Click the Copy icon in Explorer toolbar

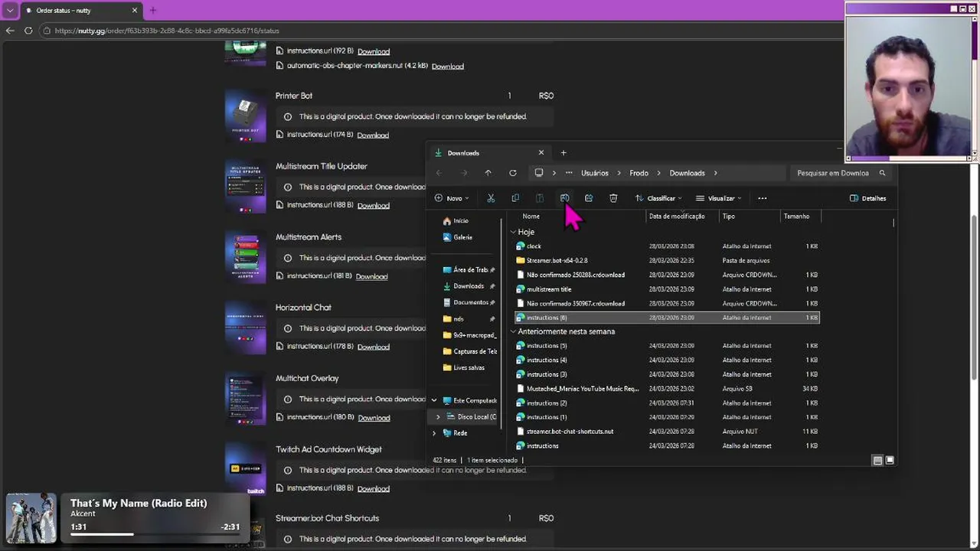pyautogui.click(x=515, y=198)
